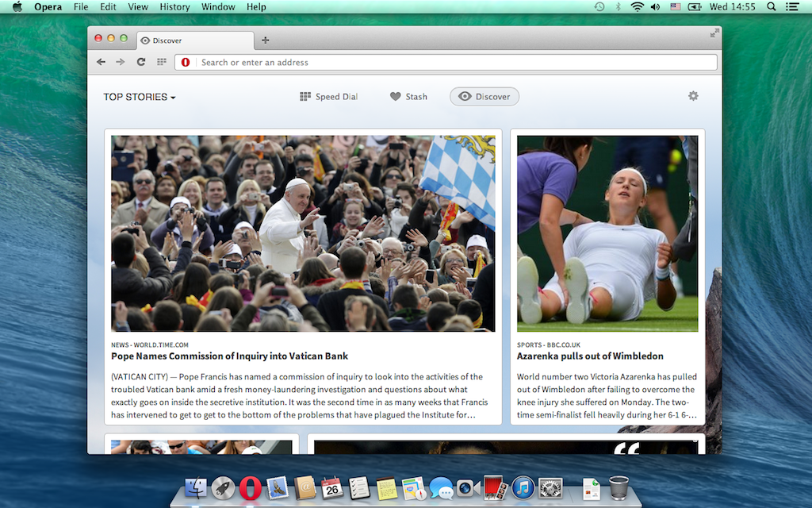
Task: Open Spotlight search in menu bar
Action: (772, 7)
